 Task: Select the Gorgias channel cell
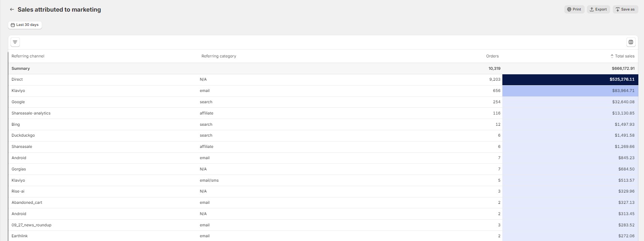[18, 169]
